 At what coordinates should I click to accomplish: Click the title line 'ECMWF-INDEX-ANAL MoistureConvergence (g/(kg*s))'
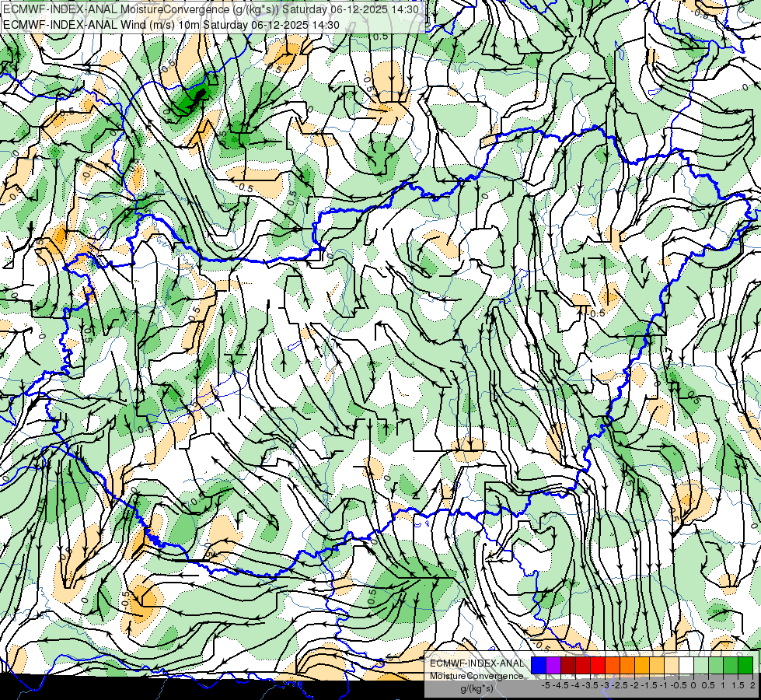coord(141,9)
